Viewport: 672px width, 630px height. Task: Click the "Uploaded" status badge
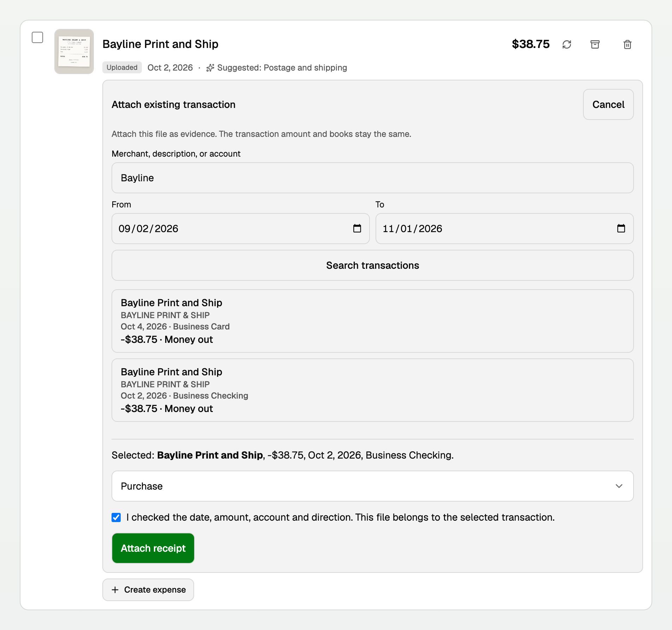click(122, 67)
